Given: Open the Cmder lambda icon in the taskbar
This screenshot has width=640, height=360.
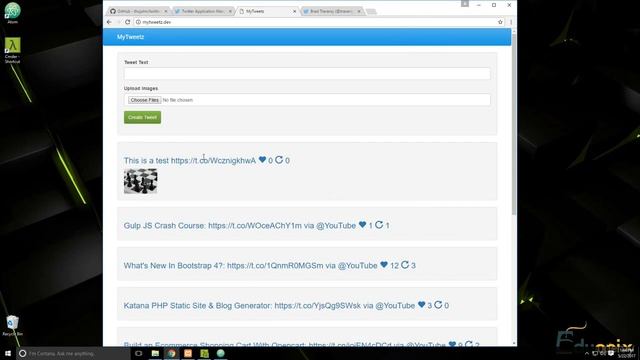Looking at the screenshot, I should point(204,353).
